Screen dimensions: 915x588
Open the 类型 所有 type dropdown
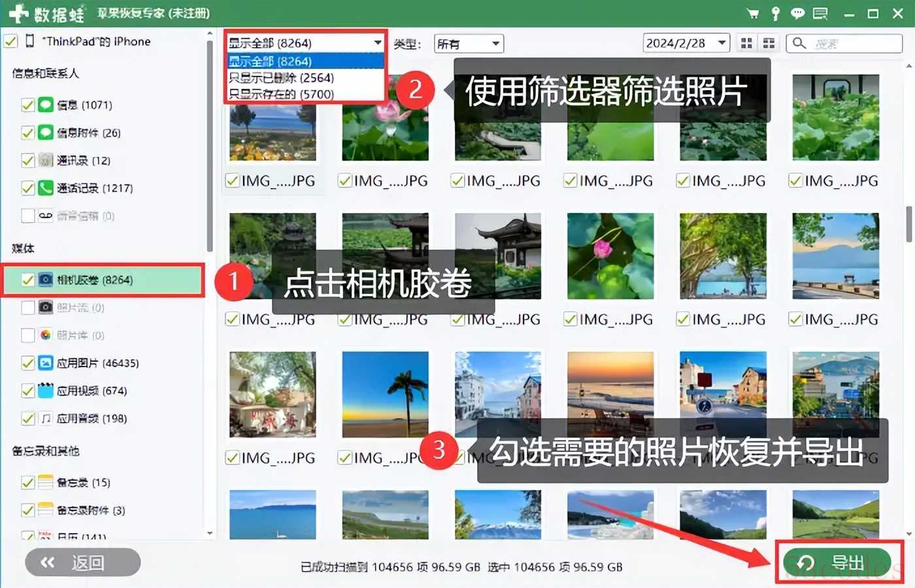469,44
